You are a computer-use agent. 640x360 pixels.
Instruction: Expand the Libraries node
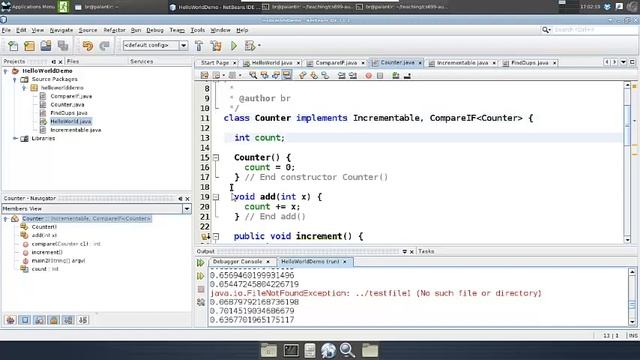point(15,138)
